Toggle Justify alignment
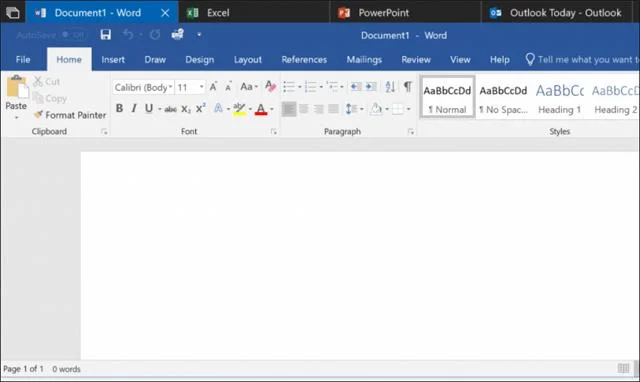The width and height of the screenshot is (640, 382). click(333, 109)
